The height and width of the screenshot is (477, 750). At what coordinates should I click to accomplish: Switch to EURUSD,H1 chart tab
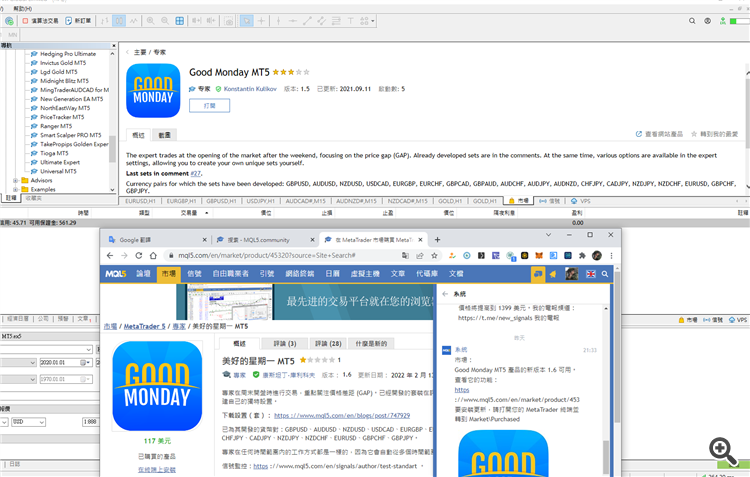(140, 201)
